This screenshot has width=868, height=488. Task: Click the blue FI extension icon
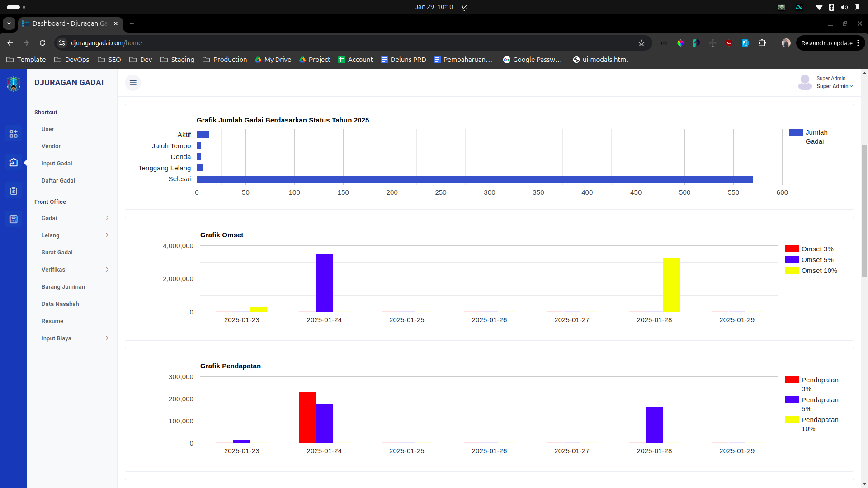coord(745,43)
